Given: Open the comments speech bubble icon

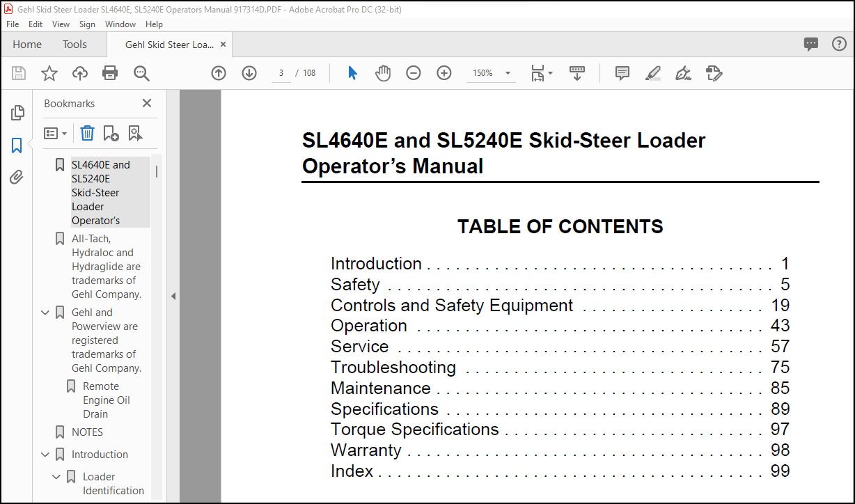Looking at the screenshot, I should click(x=811, y=45).
